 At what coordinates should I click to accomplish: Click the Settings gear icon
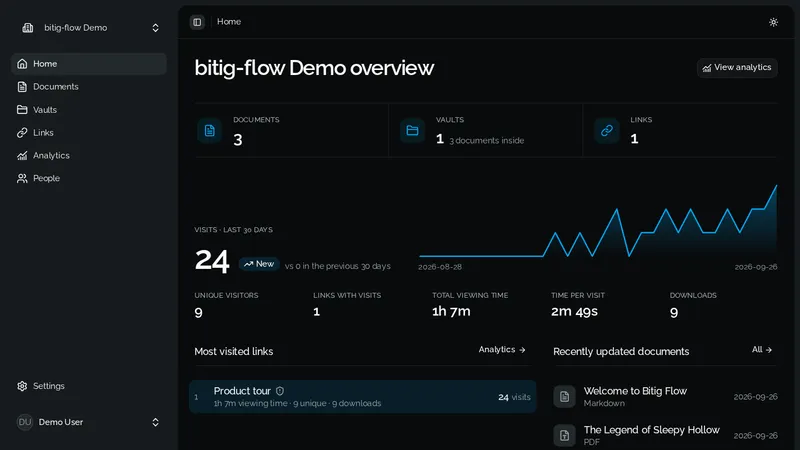click(22, 386)
